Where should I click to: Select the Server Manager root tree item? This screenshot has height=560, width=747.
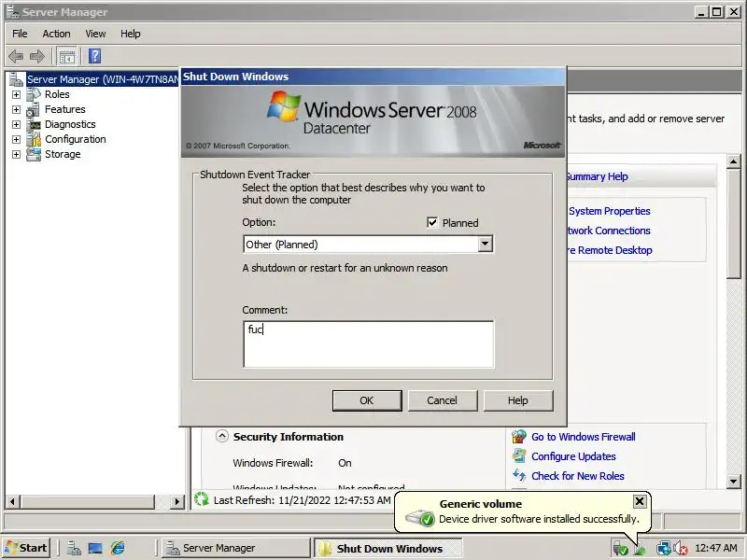tap(103, 79)
